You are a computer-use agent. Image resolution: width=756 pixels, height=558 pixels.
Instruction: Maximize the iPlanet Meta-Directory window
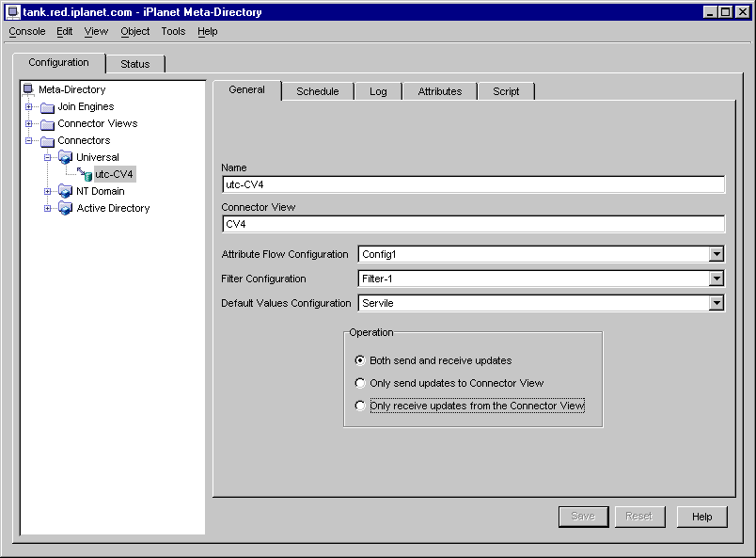[725, 12]
